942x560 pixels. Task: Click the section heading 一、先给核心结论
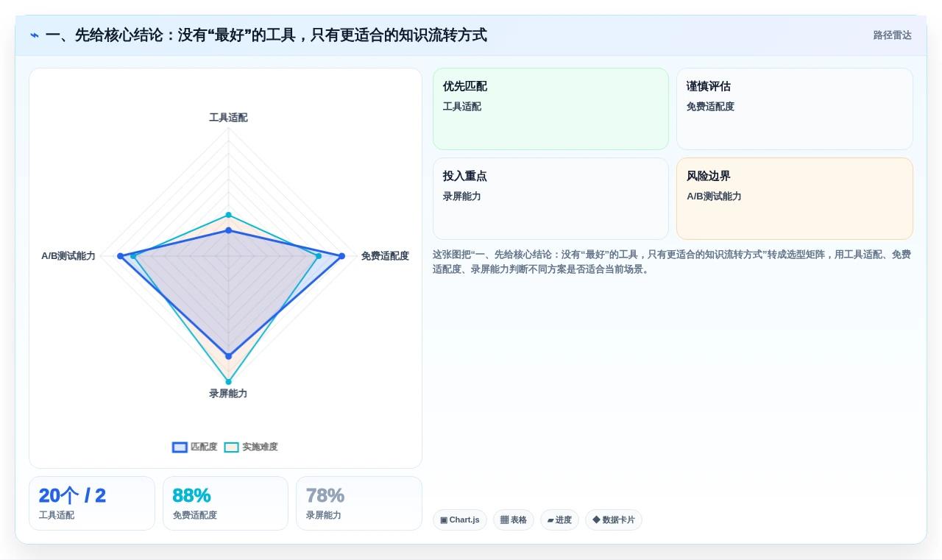[x=266, y=35]
